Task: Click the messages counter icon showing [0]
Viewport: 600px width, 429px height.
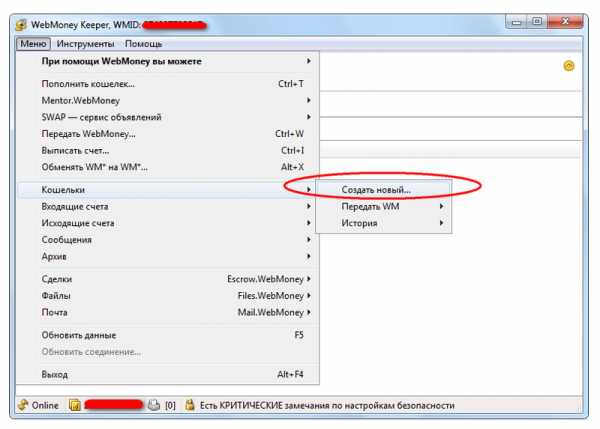Action: (153, 405)
